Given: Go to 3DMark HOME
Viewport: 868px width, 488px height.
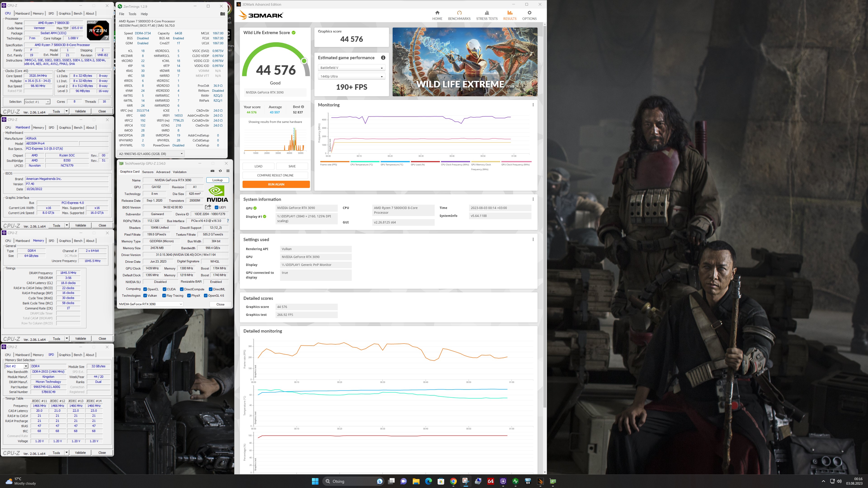Looking at the screenshot, I should (437, 15).
